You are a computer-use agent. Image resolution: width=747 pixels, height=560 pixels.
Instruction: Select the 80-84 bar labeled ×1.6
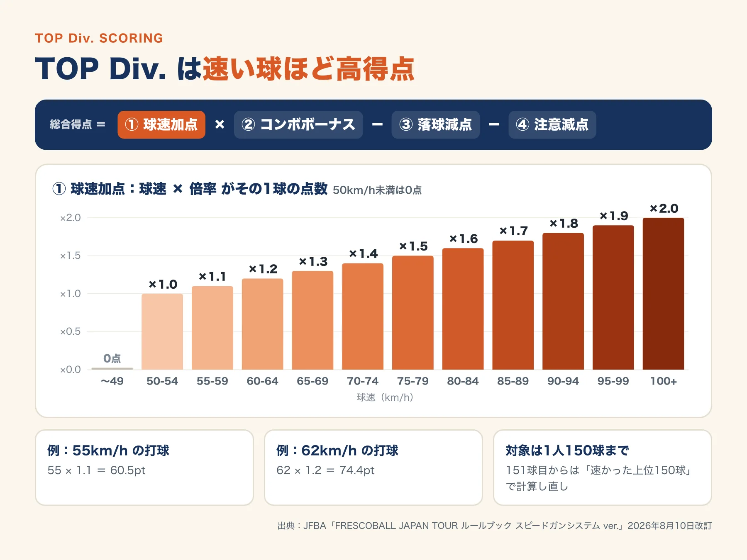click(463, 309)
